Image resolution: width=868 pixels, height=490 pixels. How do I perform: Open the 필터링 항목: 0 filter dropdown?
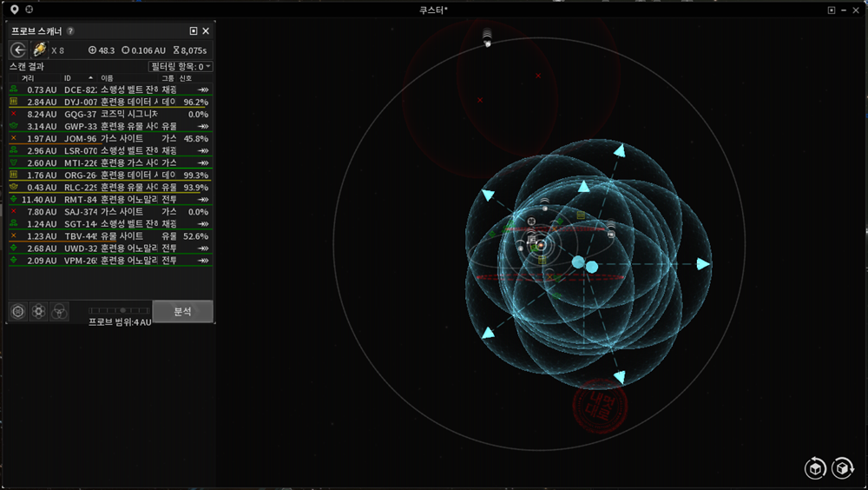pyautogui.click(x=181, y=67)
